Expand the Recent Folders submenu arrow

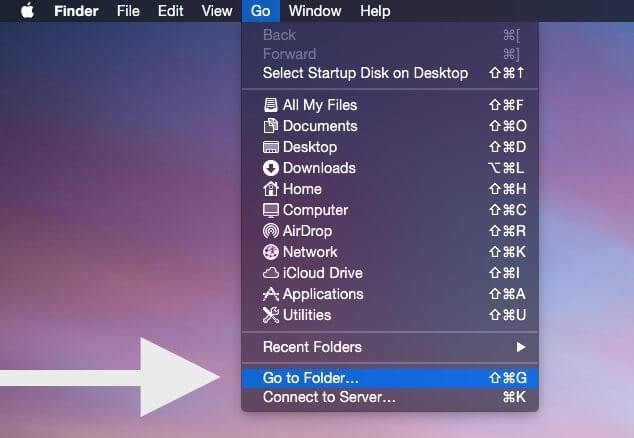click(x=520, y=347)
